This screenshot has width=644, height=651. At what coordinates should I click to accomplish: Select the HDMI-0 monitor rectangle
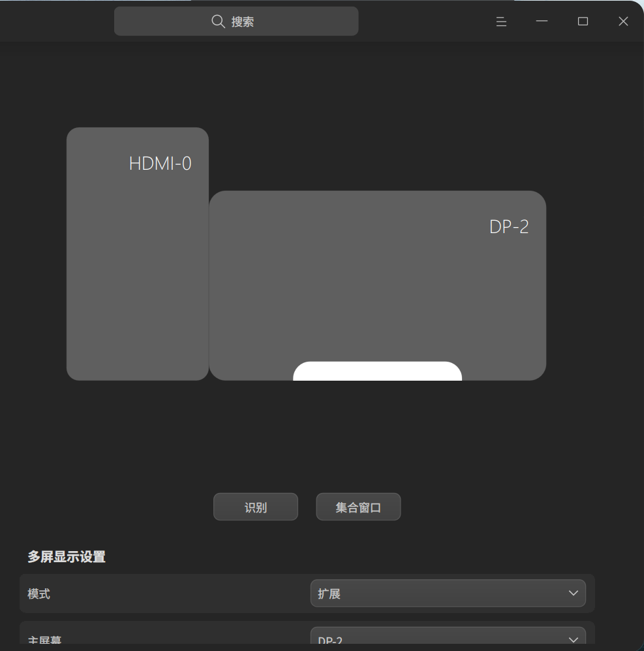pos(138,253)
